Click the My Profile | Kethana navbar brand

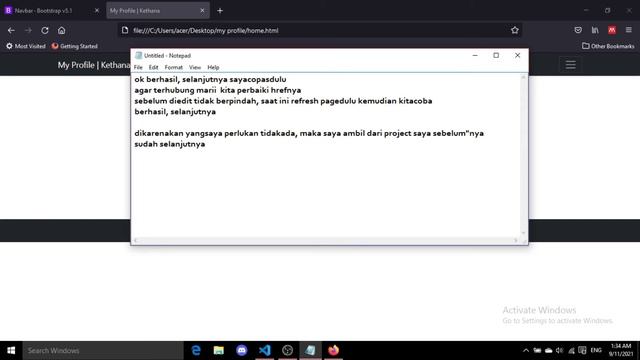pyautogui.click(x=93, y=65)
